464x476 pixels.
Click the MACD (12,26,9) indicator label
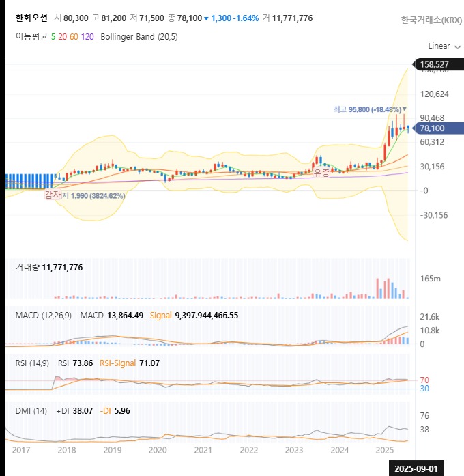pyautogui.click(x=44, y=316)
